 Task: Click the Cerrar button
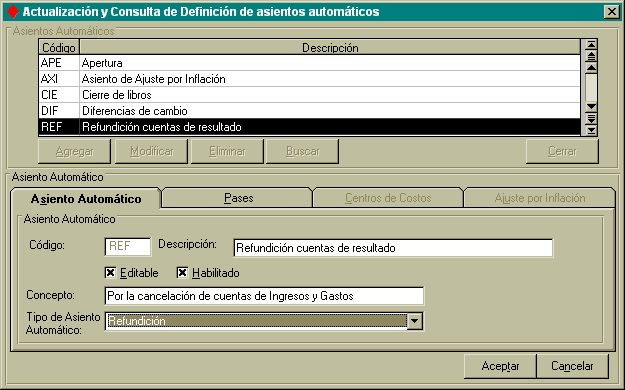pos(562,152)
